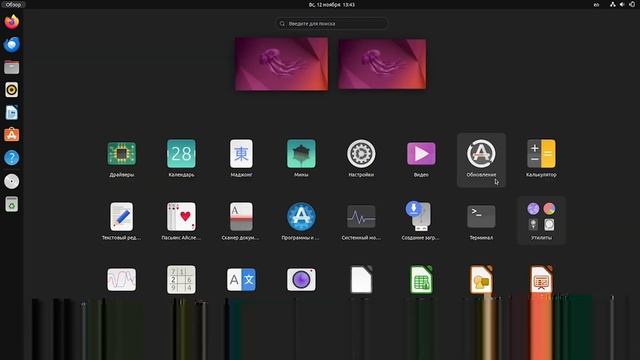Open Ubuntu Software from the dock
The image size is (640, 360).
11,135
